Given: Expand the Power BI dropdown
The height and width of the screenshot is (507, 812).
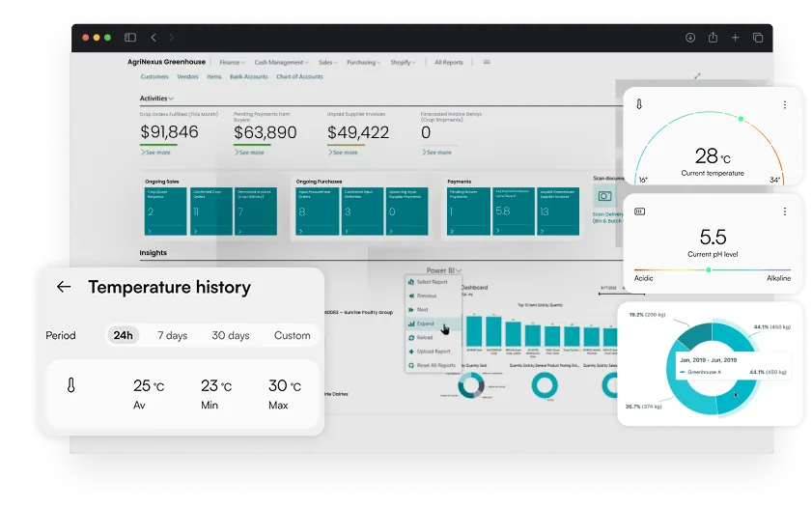Looking at the screenshot, I should (443, 270).
